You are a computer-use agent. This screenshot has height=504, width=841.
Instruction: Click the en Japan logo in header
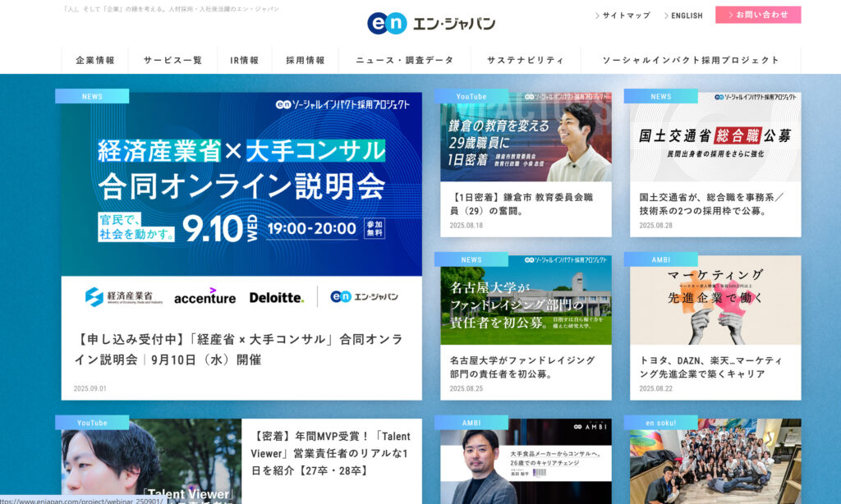pyautogui.click(x=431, y=23)
